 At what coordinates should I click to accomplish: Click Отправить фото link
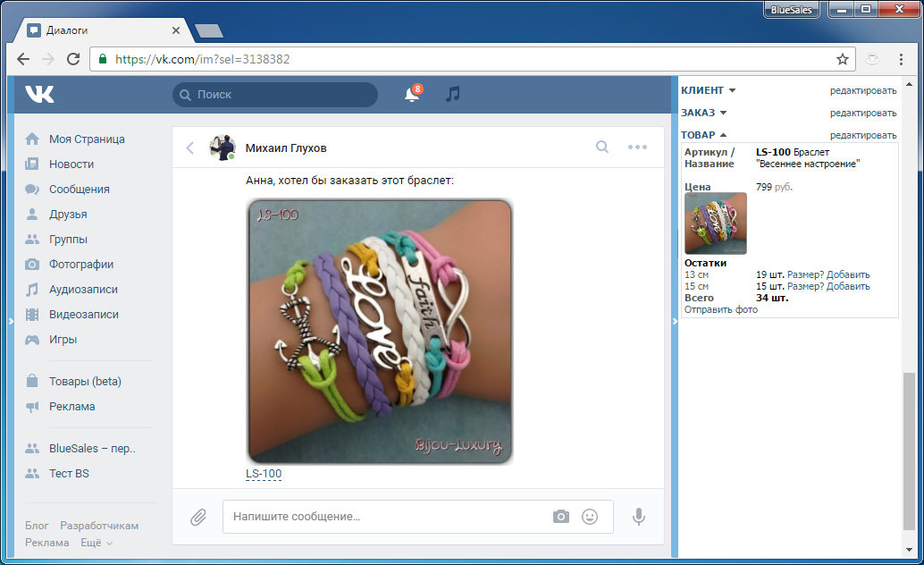click(720, 309)
